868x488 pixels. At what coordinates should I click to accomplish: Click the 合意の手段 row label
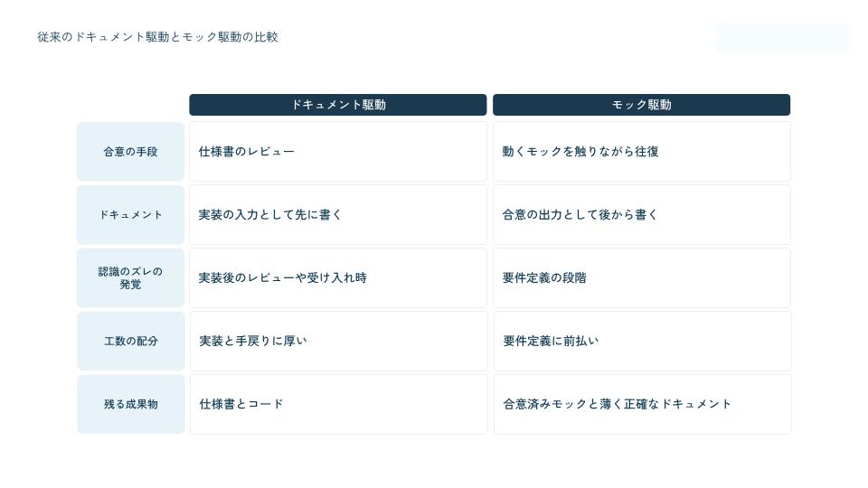tap(130, 152)
